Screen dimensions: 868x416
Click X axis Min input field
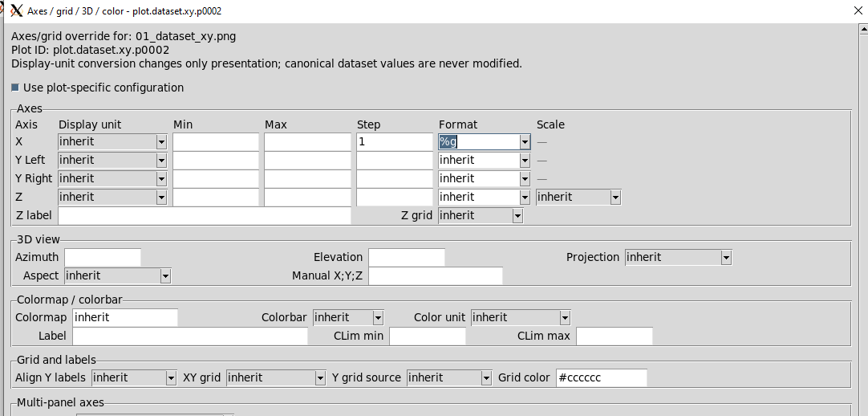(216, 142)
